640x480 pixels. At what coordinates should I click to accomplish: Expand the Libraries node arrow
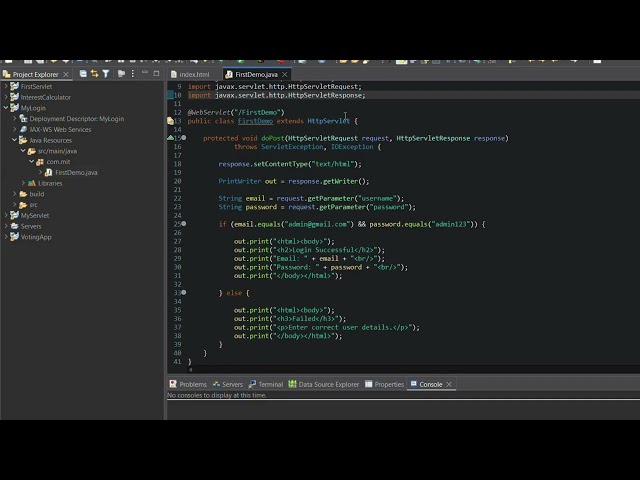coord(23,183)
